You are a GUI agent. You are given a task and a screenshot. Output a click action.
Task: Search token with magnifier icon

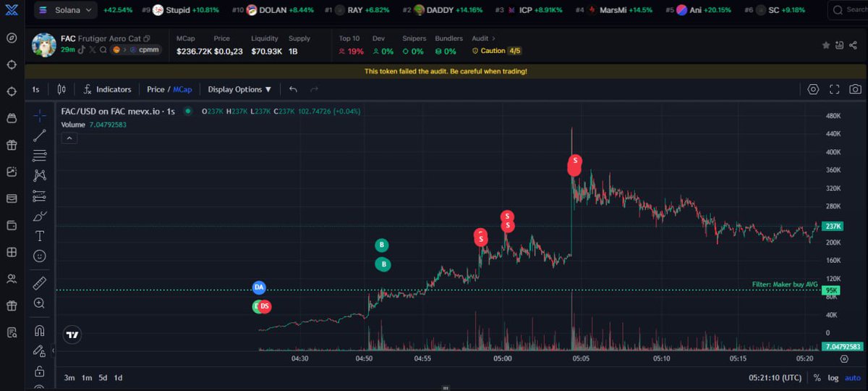point(103,49)
